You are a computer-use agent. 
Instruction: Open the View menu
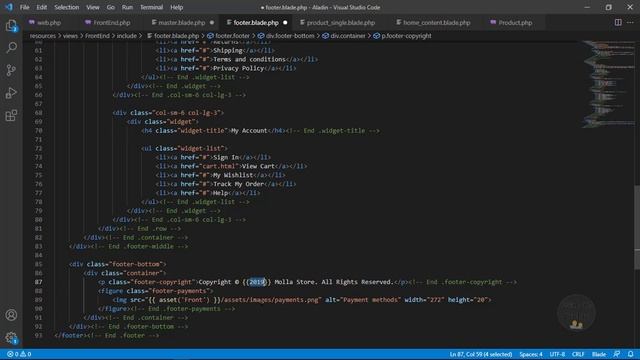point(93,7)
